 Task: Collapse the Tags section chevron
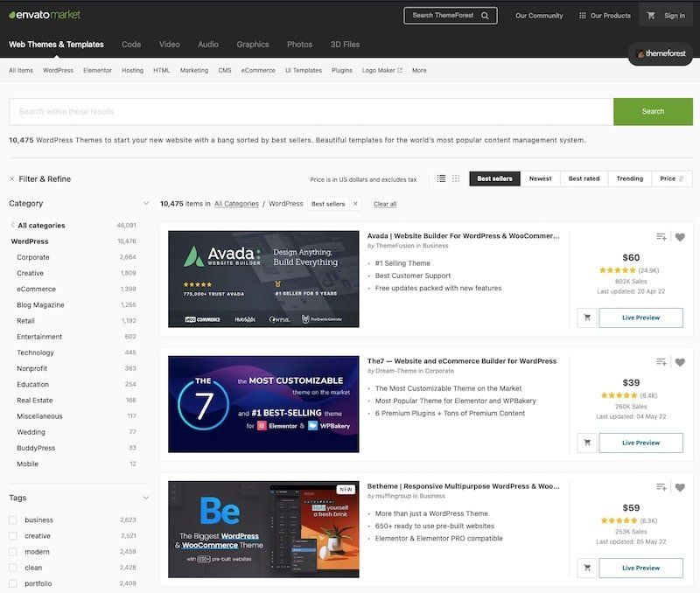pos(146,498)
